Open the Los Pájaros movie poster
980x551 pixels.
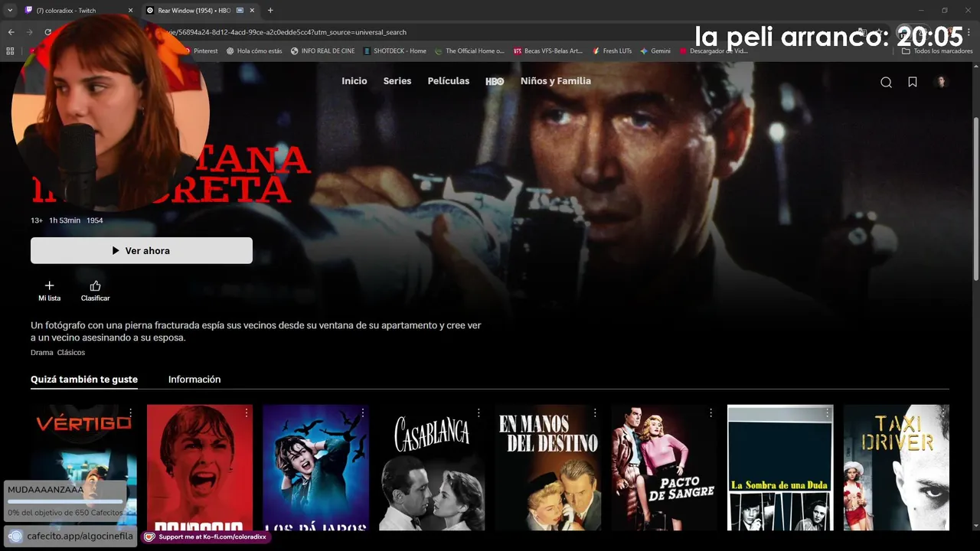click(315, 468)
